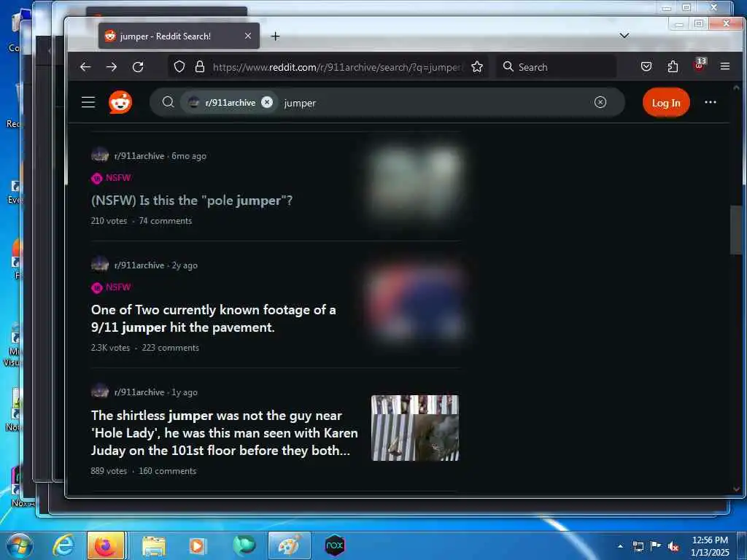Go forward to the next page
This screenshot has width=747, height=560.
point(112,67)
